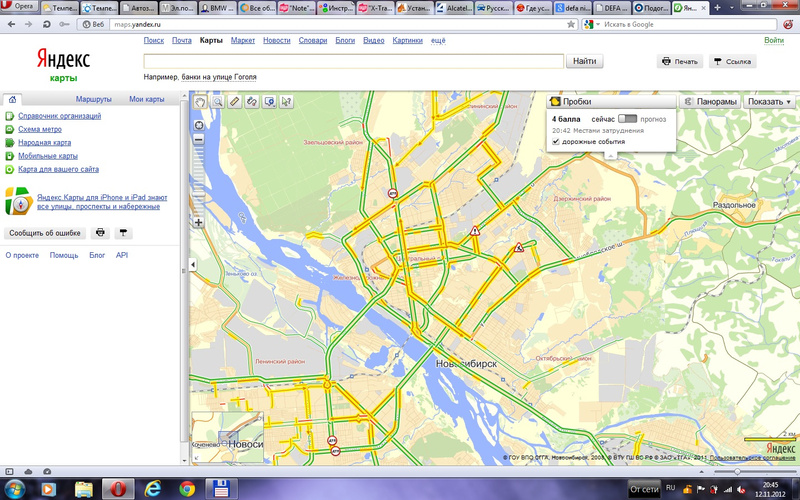The height and width of the screenshot is (500, 800).
Task: Toggle the сейчас/прогноз traffic switch
Action: (627, 119)
